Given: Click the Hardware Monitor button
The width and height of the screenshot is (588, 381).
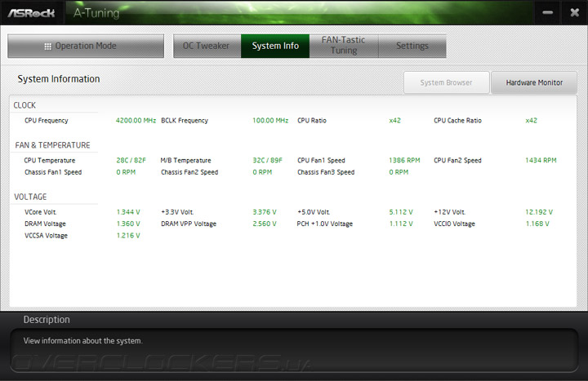Looking at the screenshot, I should [x=534, y=82].
